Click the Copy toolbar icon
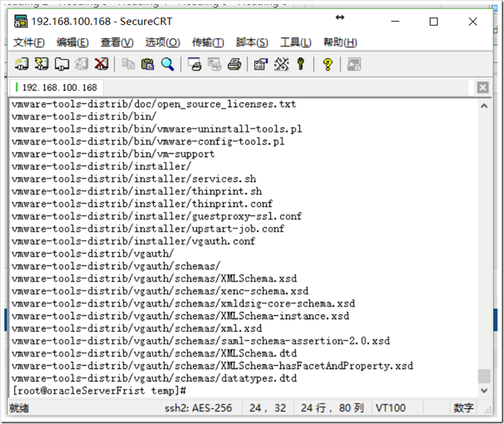504x424 pixels. click(128, 64)
